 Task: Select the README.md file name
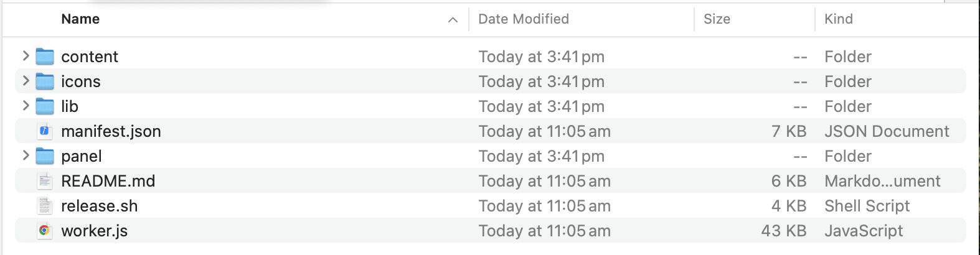point(108,181)
